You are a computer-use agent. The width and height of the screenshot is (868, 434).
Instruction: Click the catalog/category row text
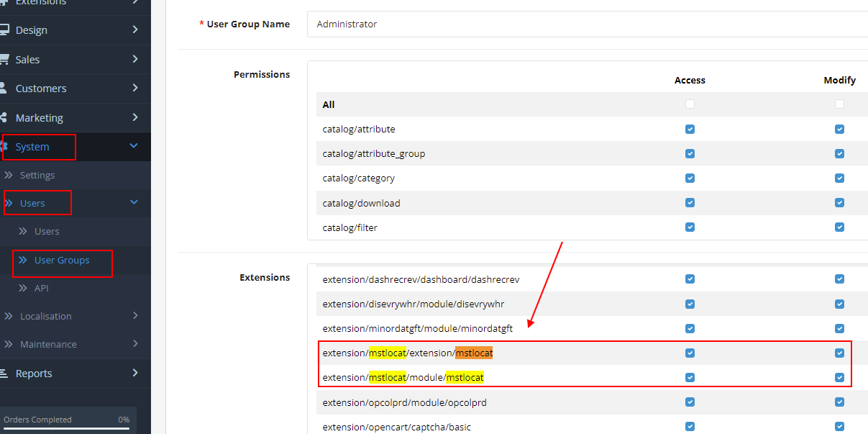[x=359, y=178]
